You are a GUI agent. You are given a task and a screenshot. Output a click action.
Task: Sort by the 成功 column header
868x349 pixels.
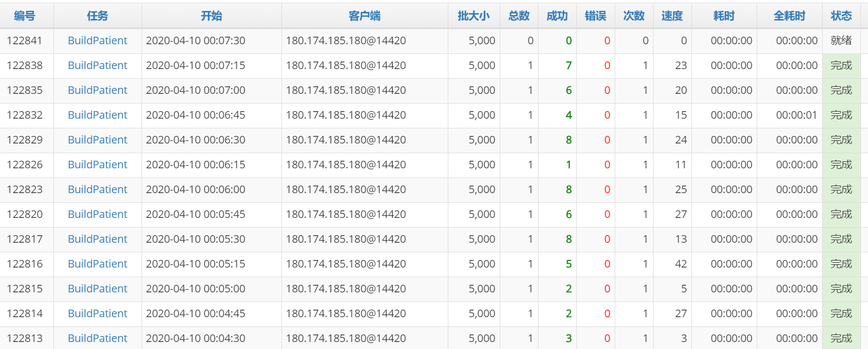pos(557,16)
